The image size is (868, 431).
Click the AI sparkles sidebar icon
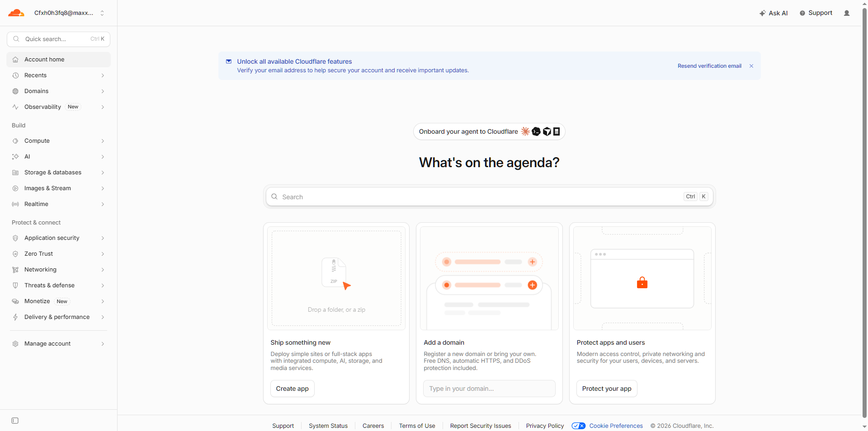tap(15, 157)
